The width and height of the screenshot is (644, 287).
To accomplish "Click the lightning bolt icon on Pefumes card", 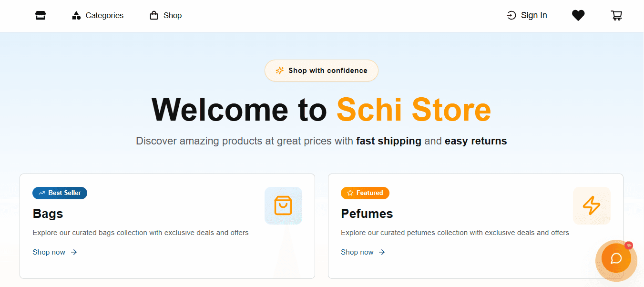I will [x=592, y=205].
